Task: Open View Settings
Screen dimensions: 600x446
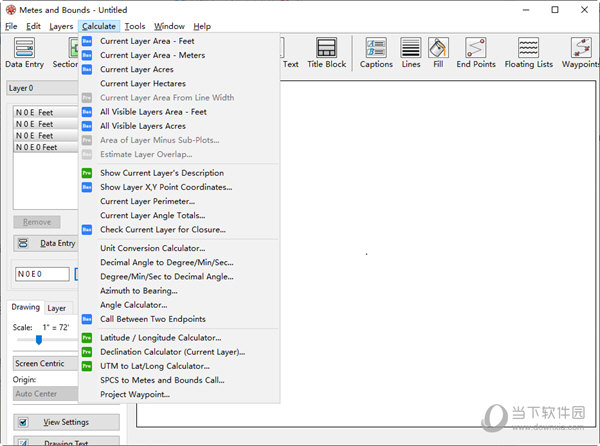Action: point(66,422)
